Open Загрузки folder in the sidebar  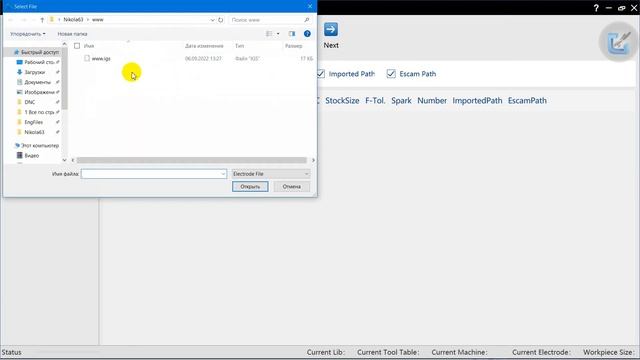point(31,72)
